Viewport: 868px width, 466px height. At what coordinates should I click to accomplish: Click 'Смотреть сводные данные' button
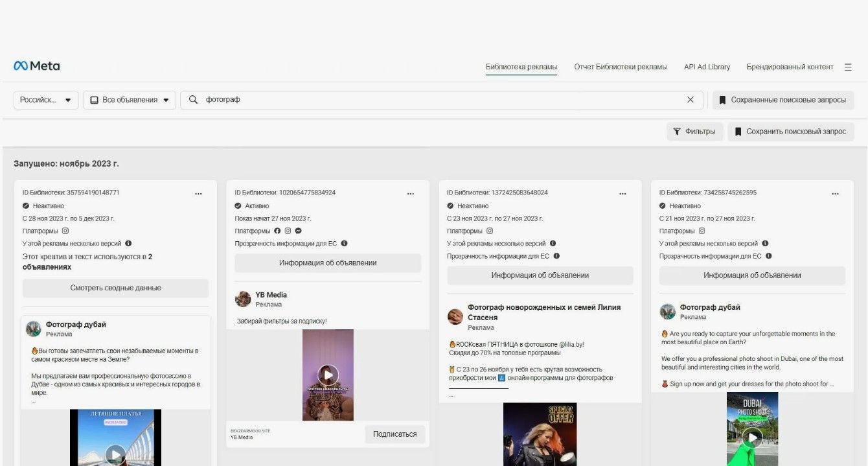[115, 288]
